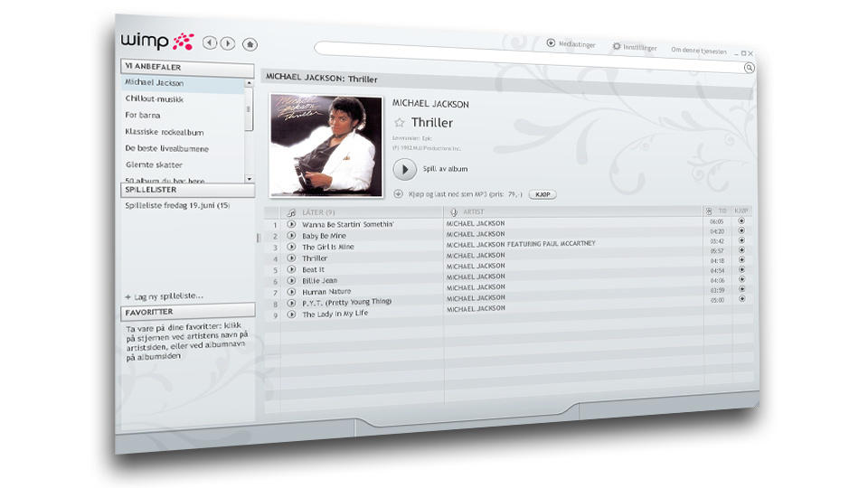The height and width of the screenshot is (488, 868).
Task: Buy track with 05:57 duration
Action: [741, 250]
